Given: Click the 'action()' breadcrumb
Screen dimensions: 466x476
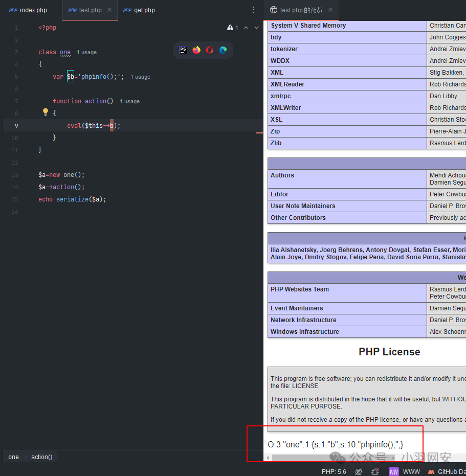Looking at the screenshot, I should (42, 457).
